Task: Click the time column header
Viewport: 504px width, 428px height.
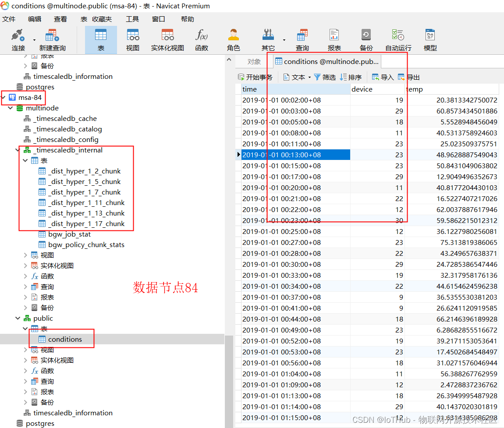Action: (296, 89)
